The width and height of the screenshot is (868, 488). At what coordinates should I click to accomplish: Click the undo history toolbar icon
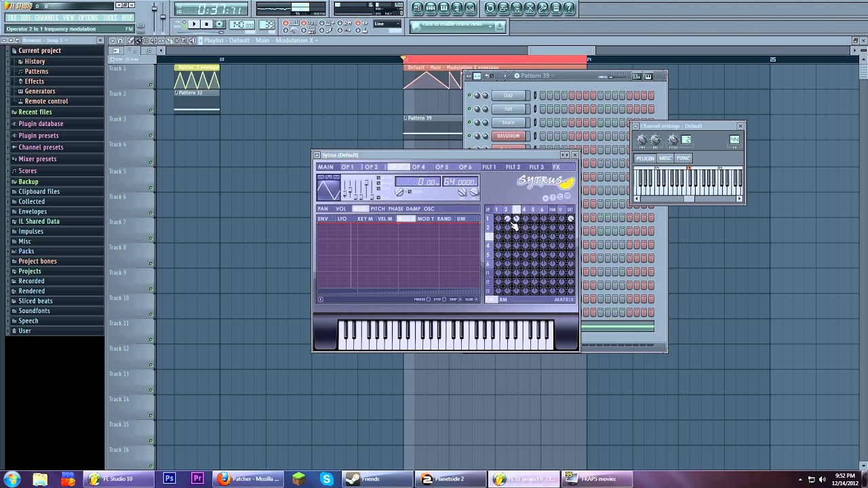coord(490,8)
